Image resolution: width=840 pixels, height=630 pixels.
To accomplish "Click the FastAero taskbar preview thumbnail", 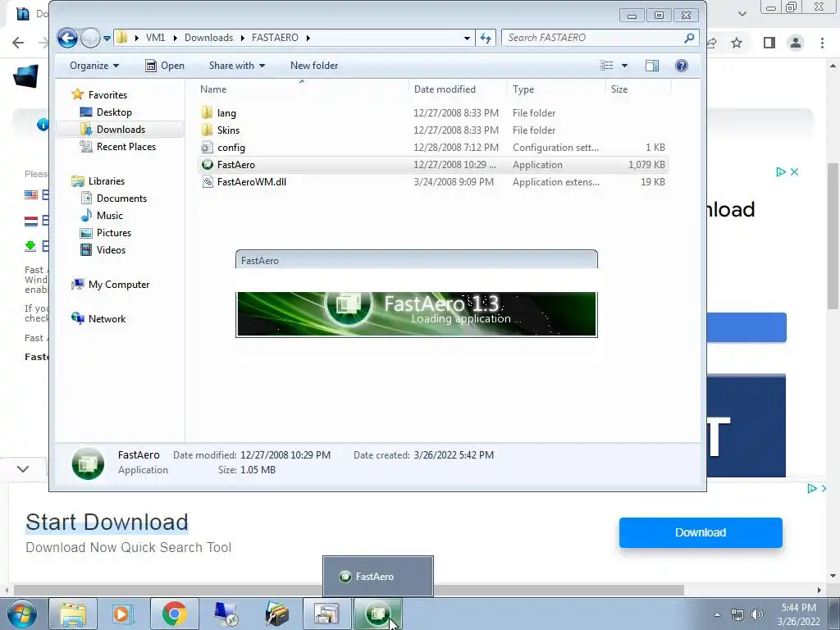I will [377, 576].
